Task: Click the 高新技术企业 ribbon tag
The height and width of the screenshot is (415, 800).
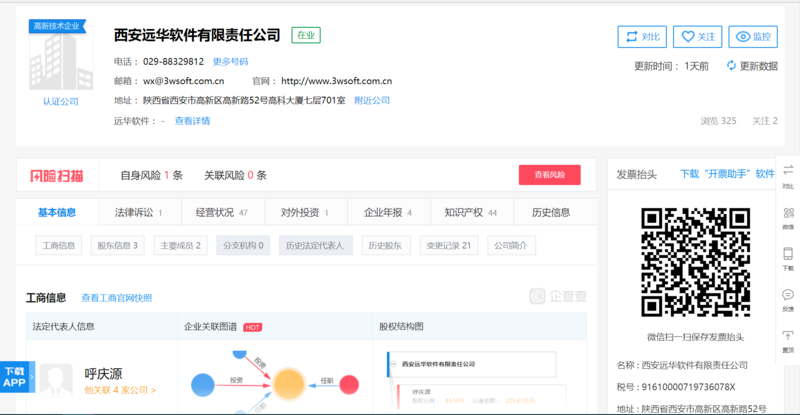Action: click(x=57, y=26)
